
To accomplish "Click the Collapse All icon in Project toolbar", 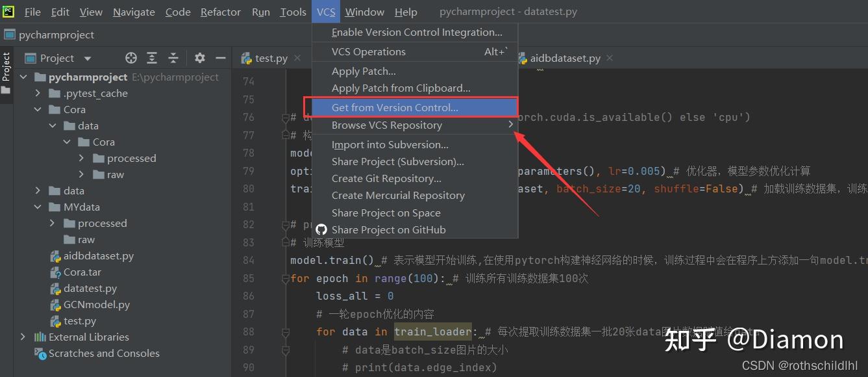I will point(173,57).
